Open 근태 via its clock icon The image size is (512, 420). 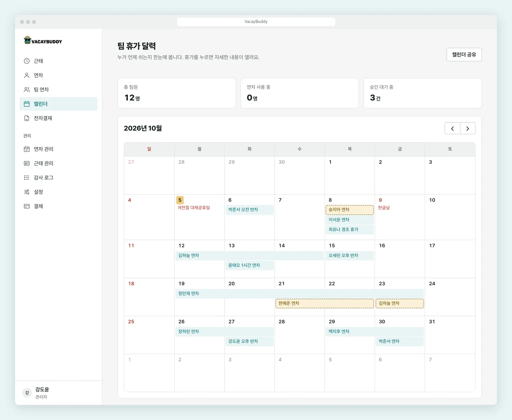tap(27, 61)
